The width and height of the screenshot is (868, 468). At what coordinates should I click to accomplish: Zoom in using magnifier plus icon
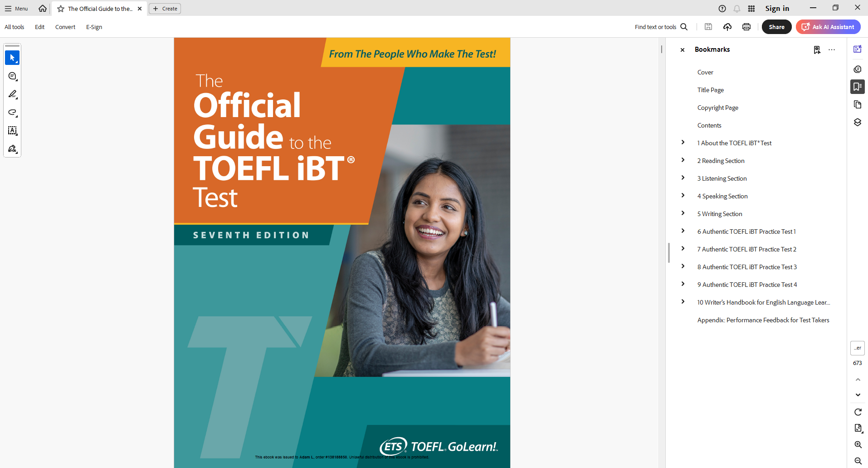pyautogui.click(x=858, y=445)
